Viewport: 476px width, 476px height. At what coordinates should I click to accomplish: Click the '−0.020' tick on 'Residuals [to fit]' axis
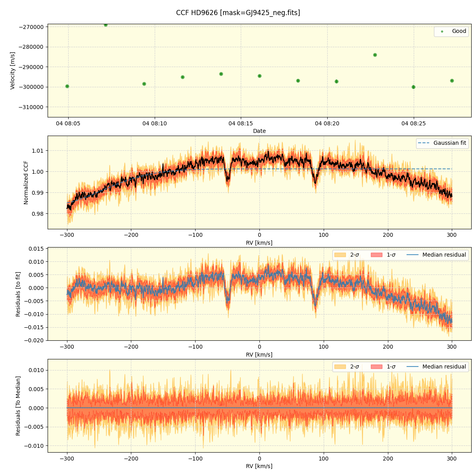tap(34, 340)
